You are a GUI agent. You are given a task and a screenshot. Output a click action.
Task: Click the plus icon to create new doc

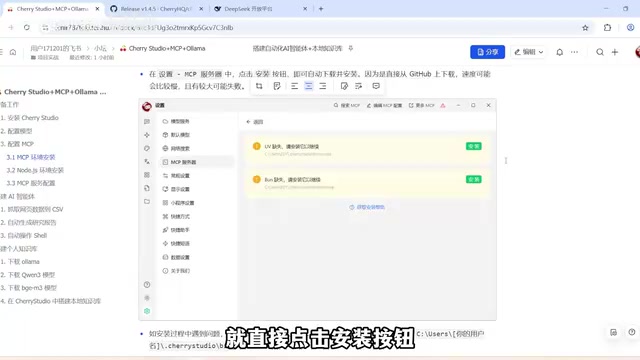615,52
